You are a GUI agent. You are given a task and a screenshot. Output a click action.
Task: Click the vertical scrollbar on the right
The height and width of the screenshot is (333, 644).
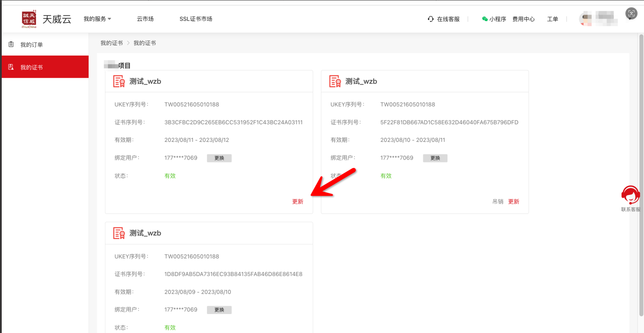point(641,173)
